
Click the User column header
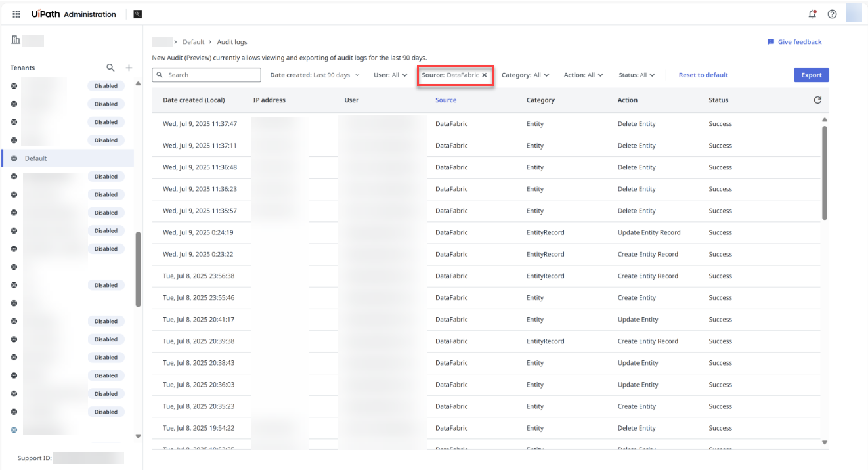[x=351, y=100]
